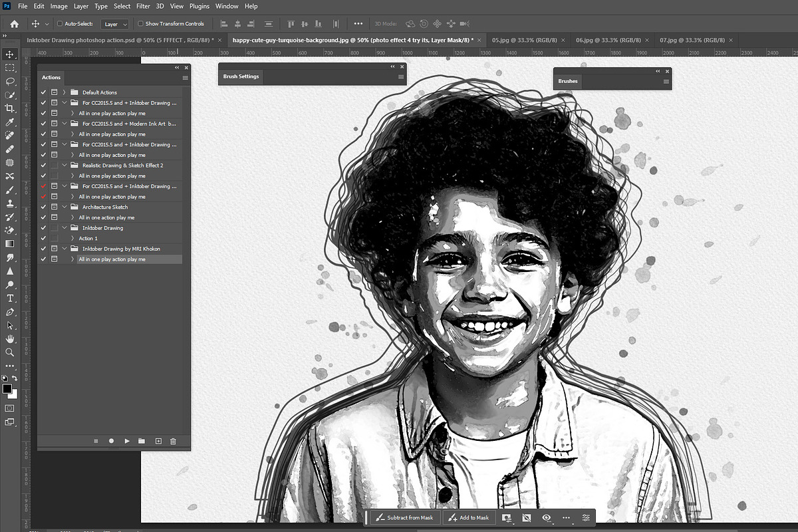Click the Align Left Edges icon

[223, 24]
